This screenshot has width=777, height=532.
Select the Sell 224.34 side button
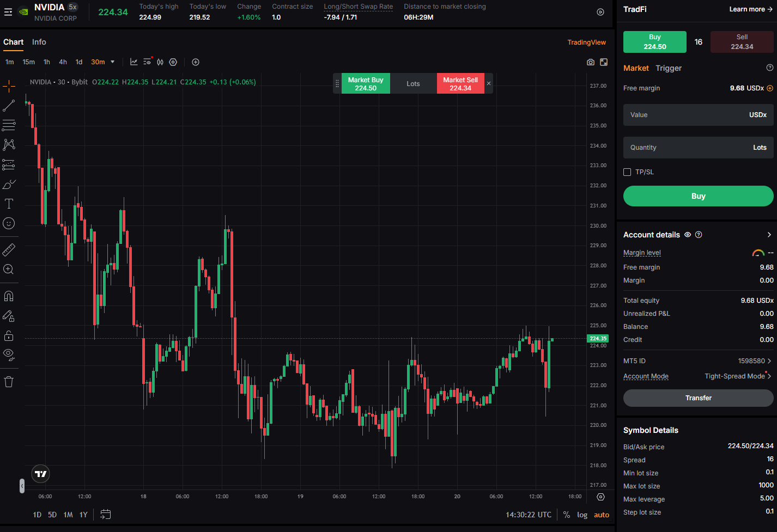(x=742, y=42)
